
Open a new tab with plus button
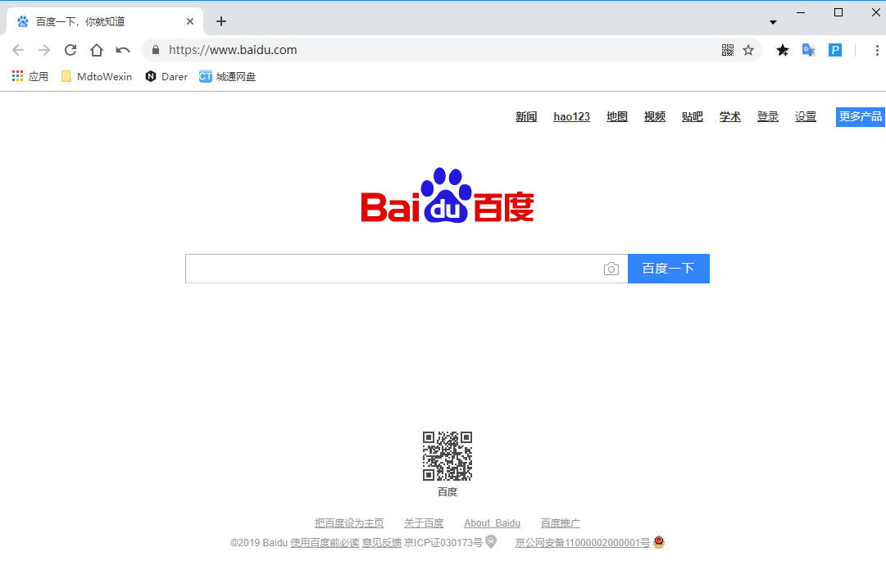(221, 21)
